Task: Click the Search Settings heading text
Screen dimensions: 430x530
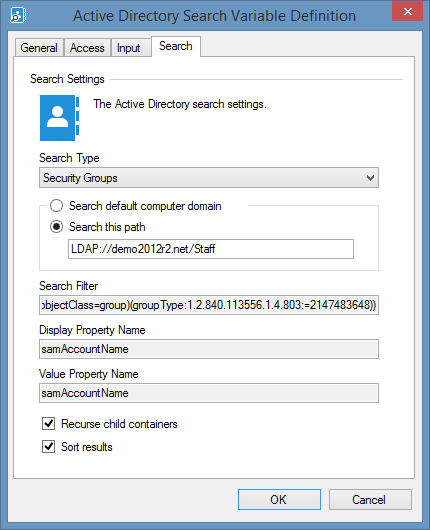Action: [x=67, y=79]
